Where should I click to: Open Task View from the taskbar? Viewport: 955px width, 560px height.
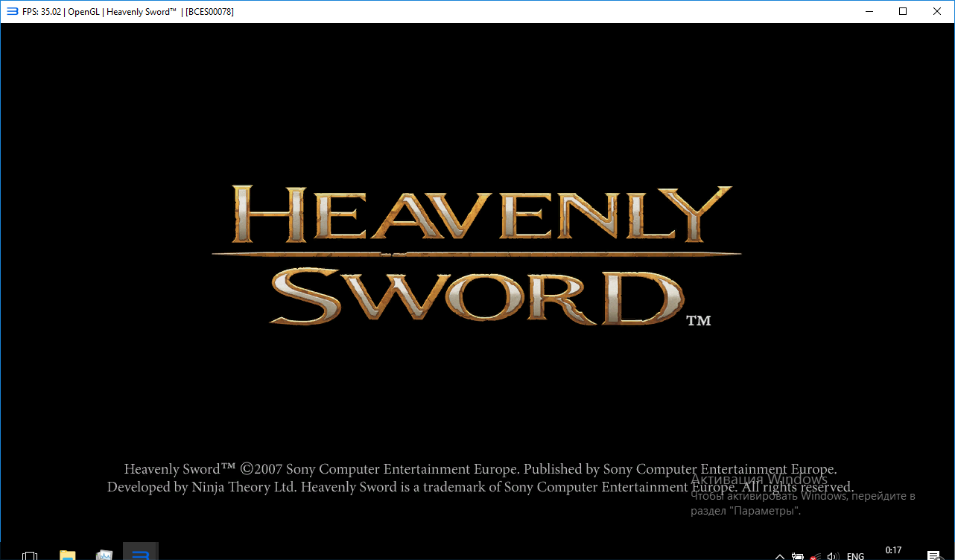pos(30,555)
